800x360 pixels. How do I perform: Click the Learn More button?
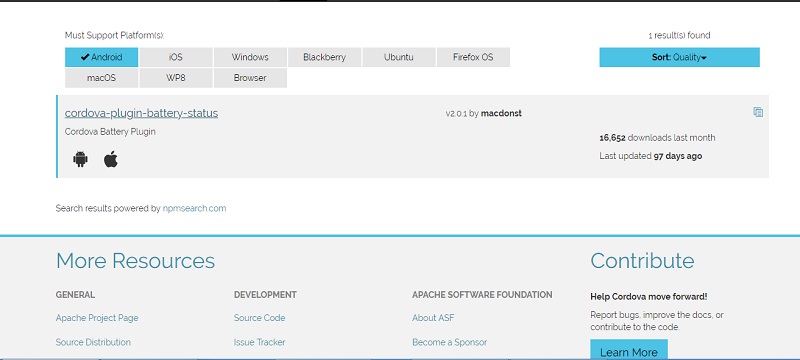coord(629,350)
